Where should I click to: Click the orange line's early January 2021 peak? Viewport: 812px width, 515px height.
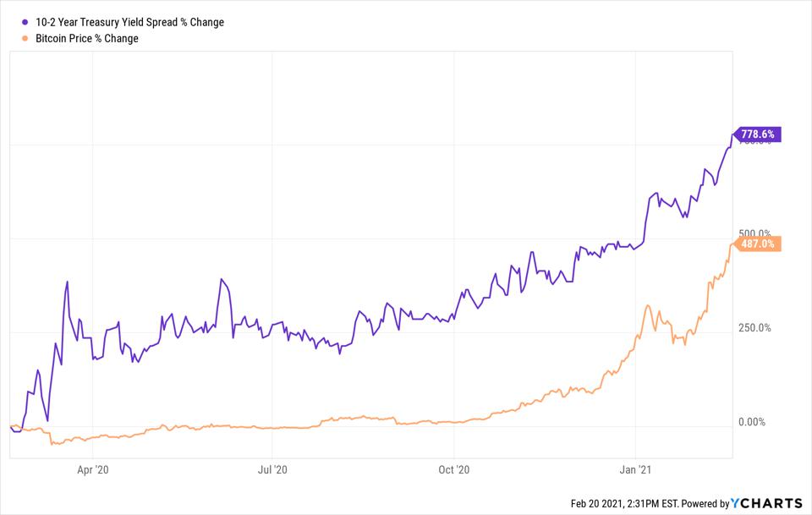click(649, 306)
